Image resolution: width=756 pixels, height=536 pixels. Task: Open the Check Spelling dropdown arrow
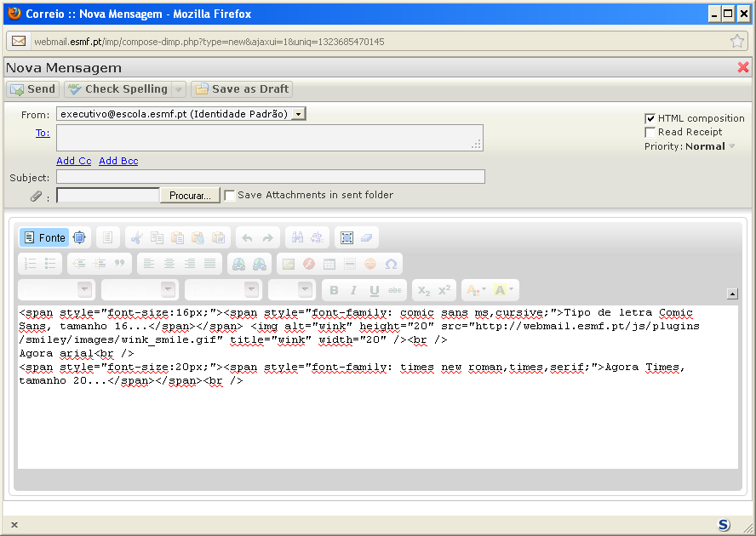(x=179, y=89)
